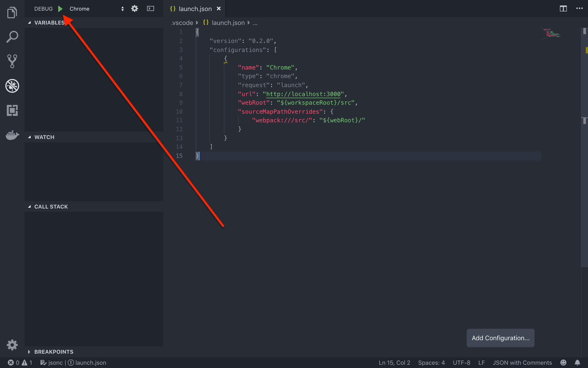The image size is (588, 368).
Task: Split the editor using the top-right icon
Action: (x=563, y=8)
